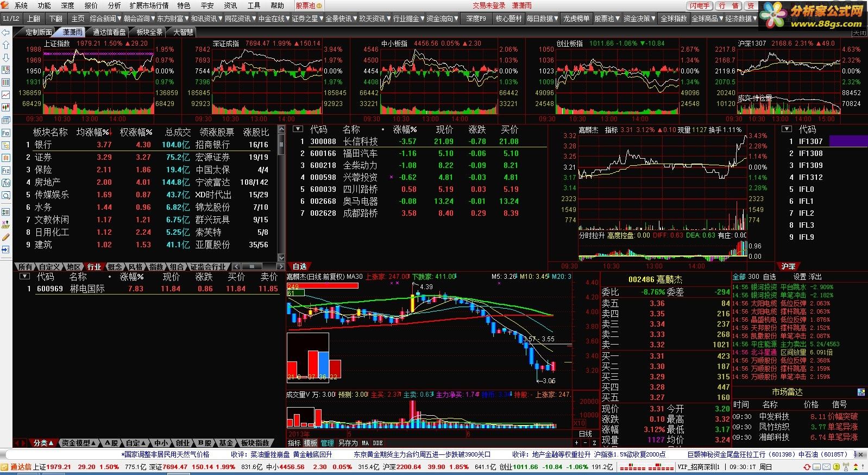Select the 沪深 tab under intraday chart
Viewport: 868px width, 475px height.
click(x=788, y=266)
